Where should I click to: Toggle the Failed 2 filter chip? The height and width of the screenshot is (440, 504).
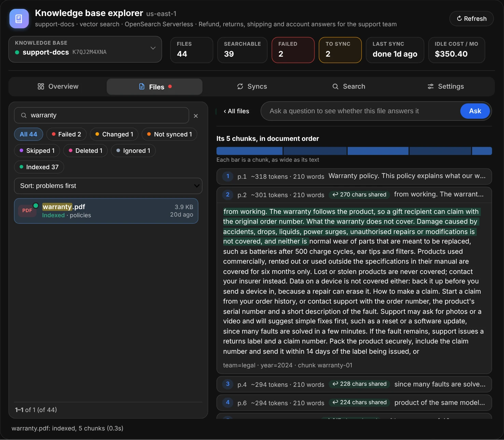click(66, 134)
